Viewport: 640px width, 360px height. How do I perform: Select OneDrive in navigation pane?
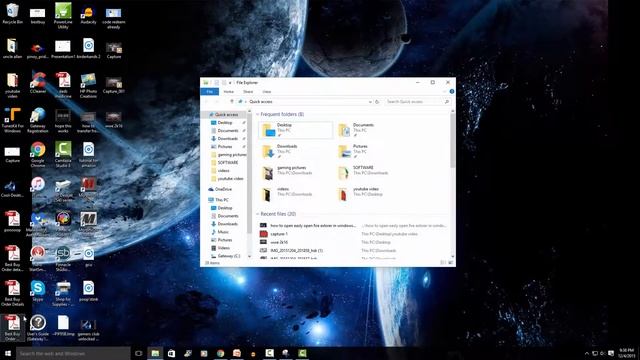pos(220,189)
